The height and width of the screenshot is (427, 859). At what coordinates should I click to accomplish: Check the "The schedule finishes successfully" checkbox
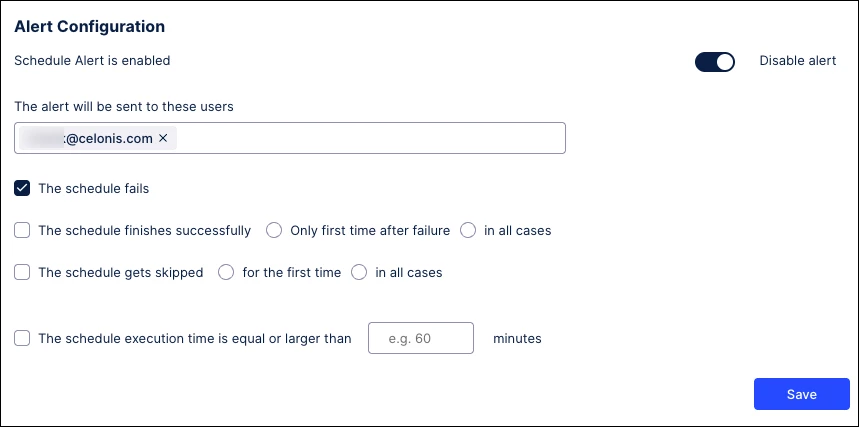coord(22,231)
